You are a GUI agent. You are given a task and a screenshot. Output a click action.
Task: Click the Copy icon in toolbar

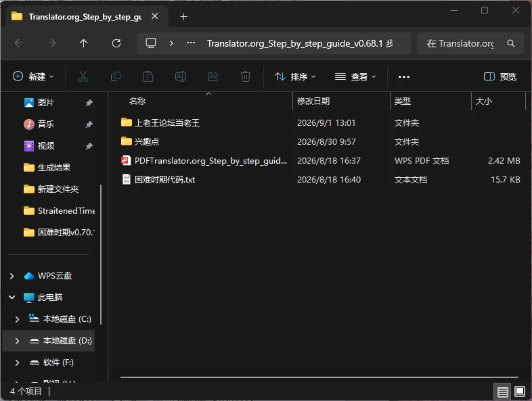[116, 76]
